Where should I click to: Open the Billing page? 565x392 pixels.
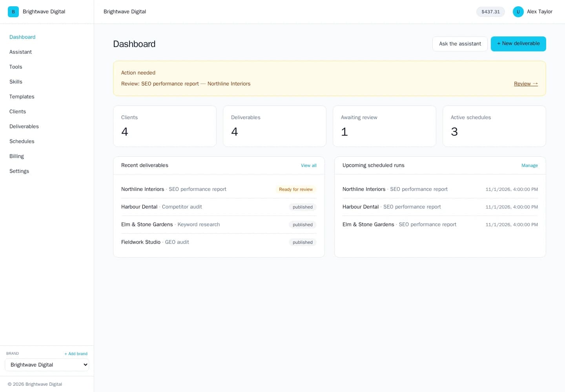click(16, 156)
